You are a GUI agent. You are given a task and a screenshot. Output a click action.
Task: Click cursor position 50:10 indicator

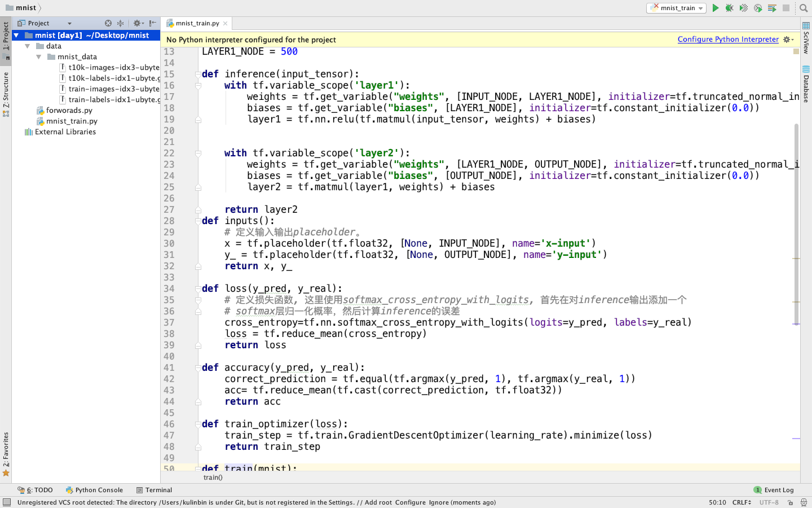click(717, 502)
